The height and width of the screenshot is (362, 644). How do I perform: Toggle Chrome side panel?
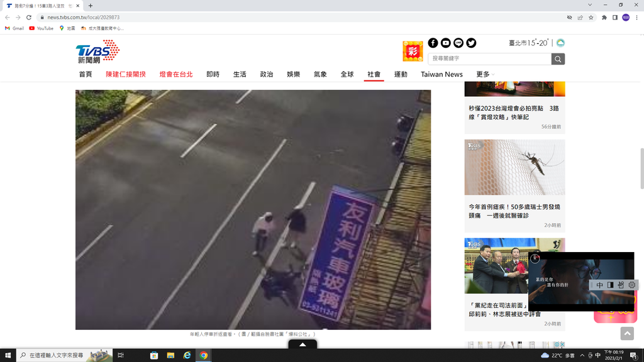[x=615, y=18]
